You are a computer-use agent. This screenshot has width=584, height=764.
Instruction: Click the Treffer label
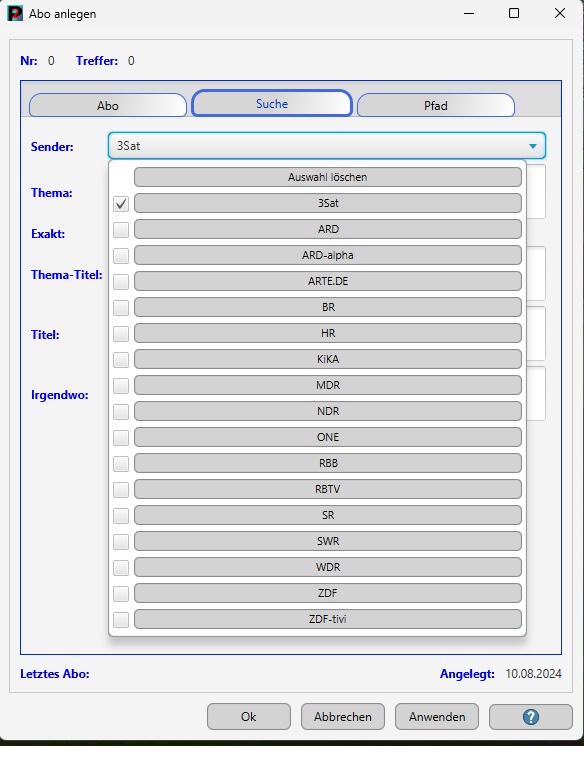[97, 61]
